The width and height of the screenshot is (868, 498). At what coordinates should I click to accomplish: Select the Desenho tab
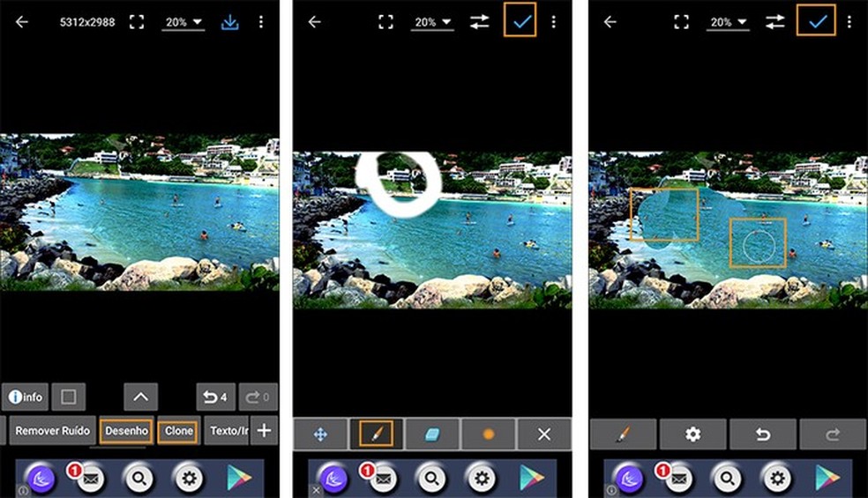click(x=126, y=431)
